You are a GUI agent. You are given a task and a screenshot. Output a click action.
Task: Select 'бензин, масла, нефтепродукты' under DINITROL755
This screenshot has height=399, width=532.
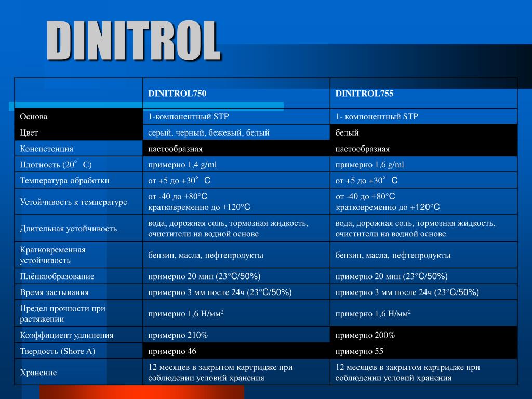point(393,255)
